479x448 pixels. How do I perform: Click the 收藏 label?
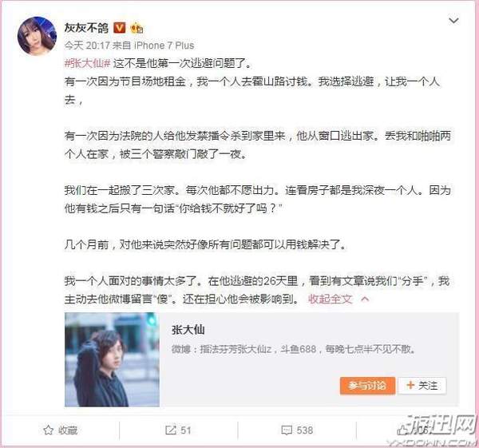tap(68, 430)
